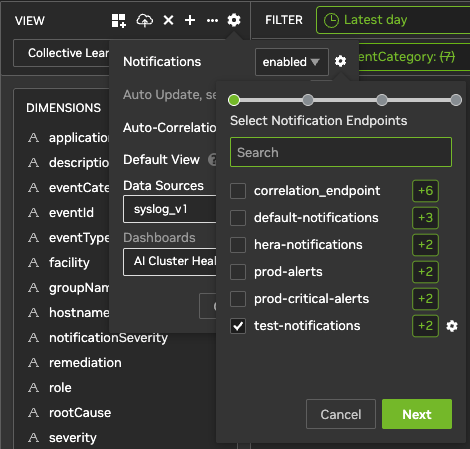470x449 pixels.
Task: Select the remediation dimension
Action: 85,363
